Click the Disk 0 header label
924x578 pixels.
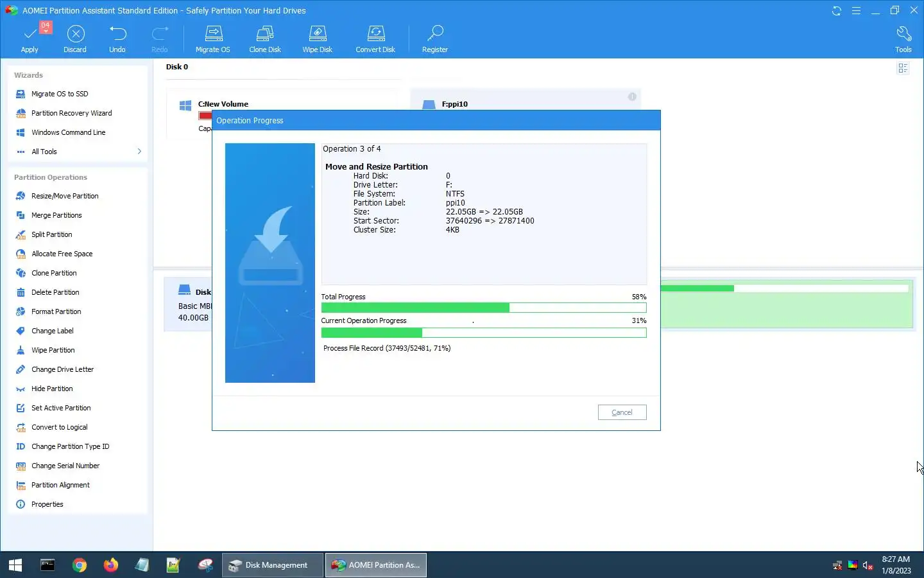click(177, 67)
